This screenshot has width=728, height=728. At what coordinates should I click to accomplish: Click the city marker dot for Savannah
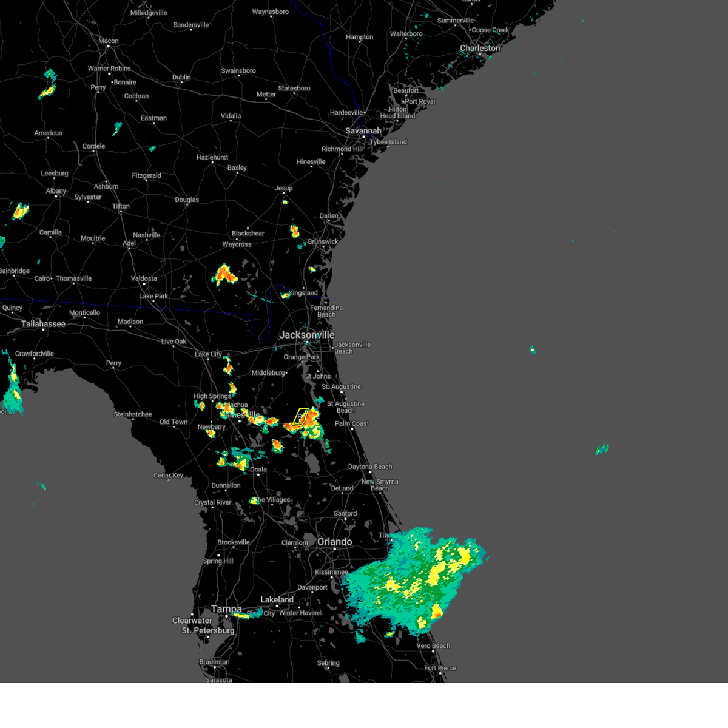tap(363, 137)
